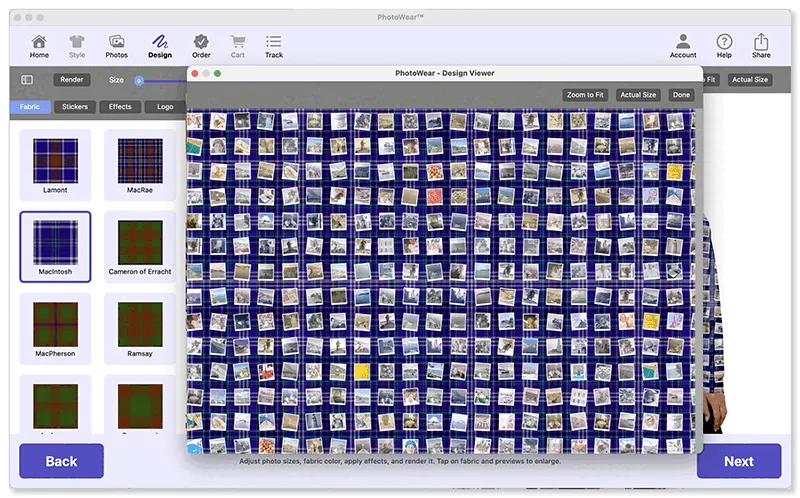Select the MacPherson tartan fabric
The height and width of the screenshot is (498, 800).
point(55,329)
